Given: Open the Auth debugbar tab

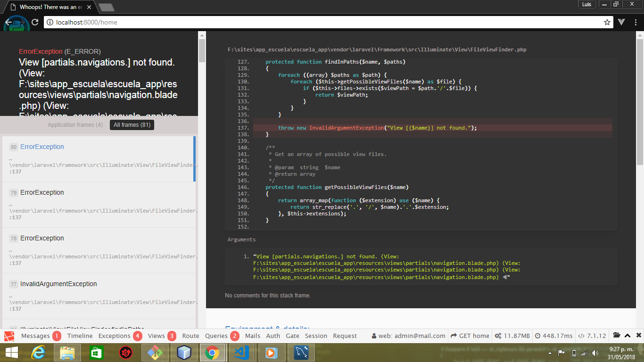Looking at the screenshot, I should click(x=273, y=336).
